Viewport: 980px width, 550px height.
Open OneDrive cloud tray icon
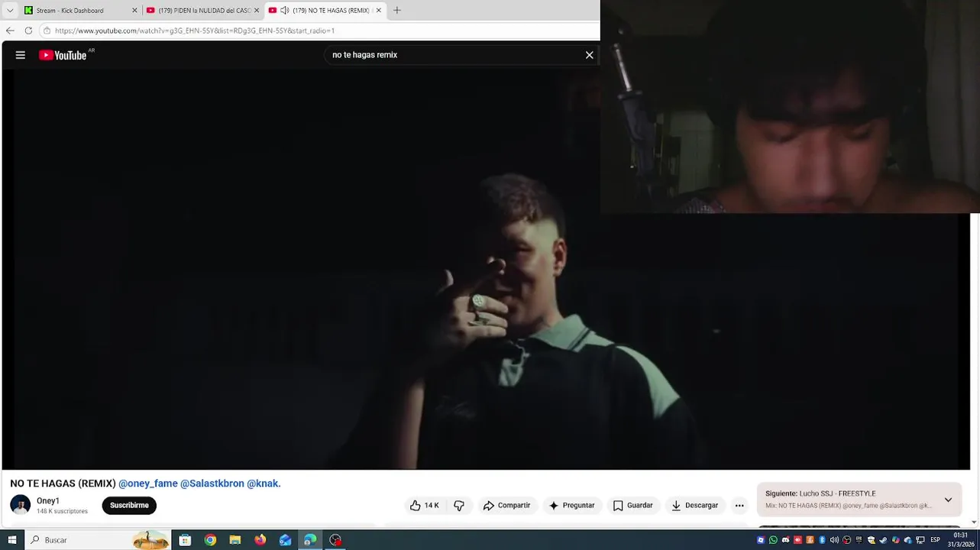[x=907, y=540]
